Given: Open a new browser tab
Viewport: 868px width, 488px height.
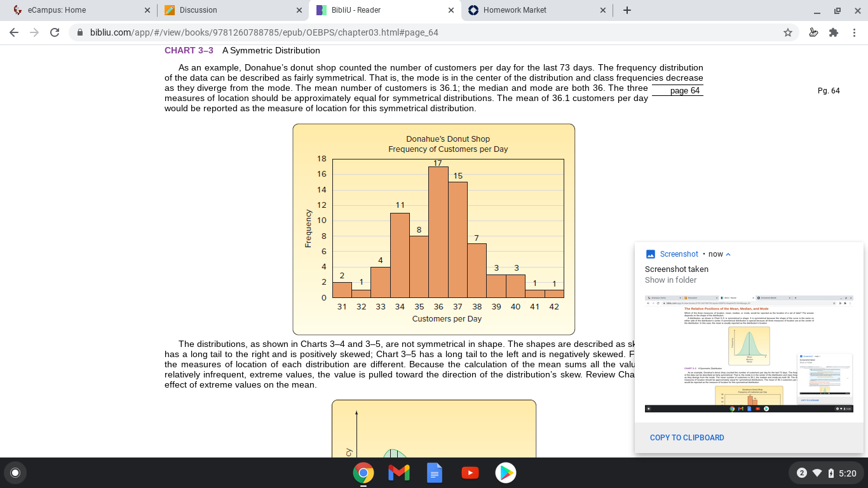Looking at the screenshot, I should 627,10.
